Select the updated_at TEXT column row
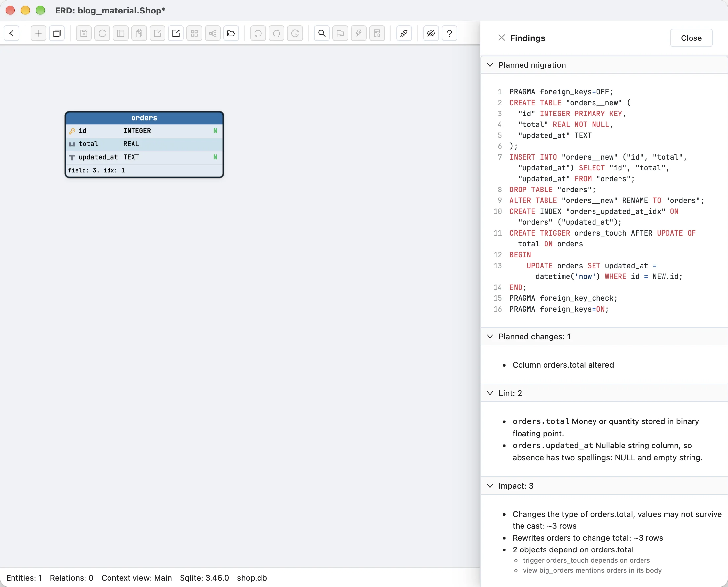 [x=144, y=157]
